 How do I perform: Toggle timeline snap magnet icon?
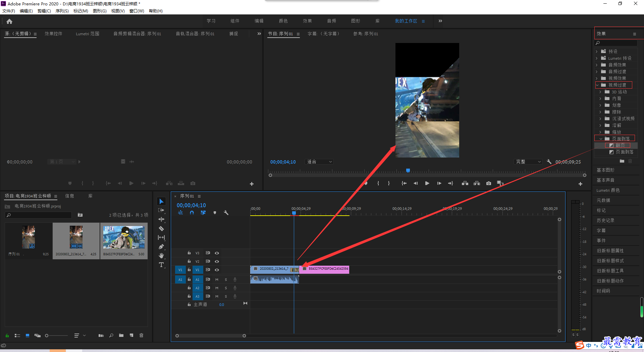tap(192, 213)
